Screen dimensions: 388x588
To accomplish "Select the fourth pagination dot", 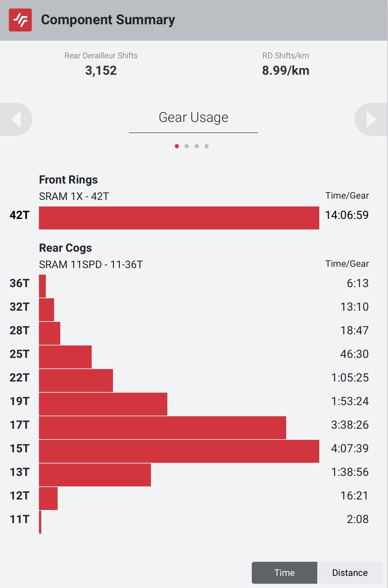I will tap(207, 146).
